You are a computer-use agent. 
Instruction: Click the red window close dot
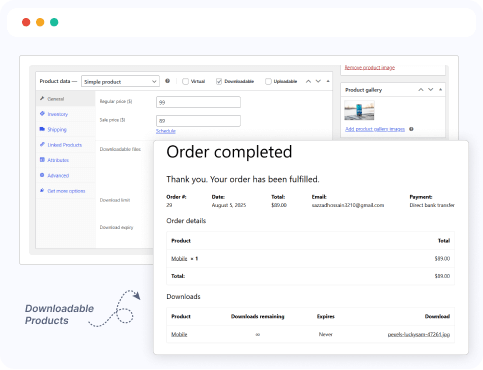click(26, 22)
